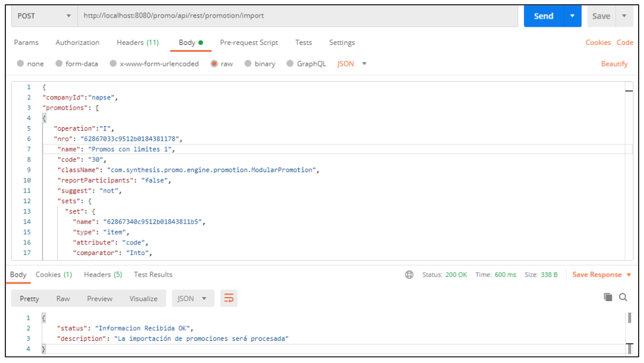644x363 pixels.
Task: Click the globe network icon
Action: click(409, 275)
